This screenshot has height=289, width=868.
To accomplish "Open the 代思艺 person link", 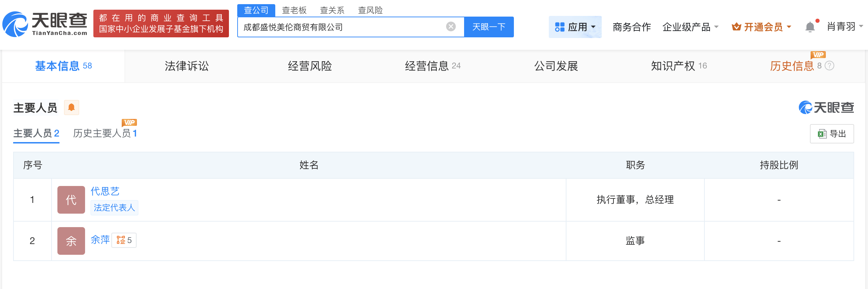I will 105,191.
